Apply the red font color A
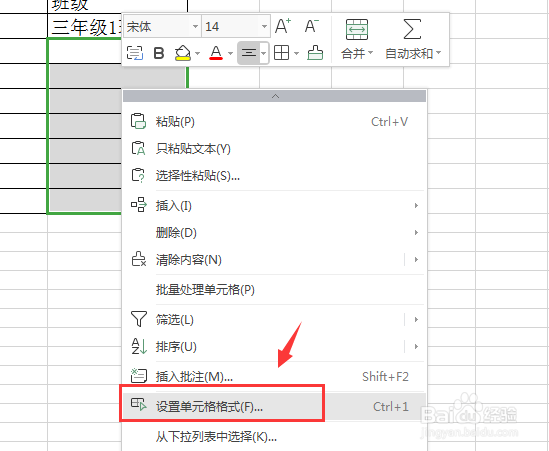This screenshot has height=451, width=549. [x=216, y=53]
